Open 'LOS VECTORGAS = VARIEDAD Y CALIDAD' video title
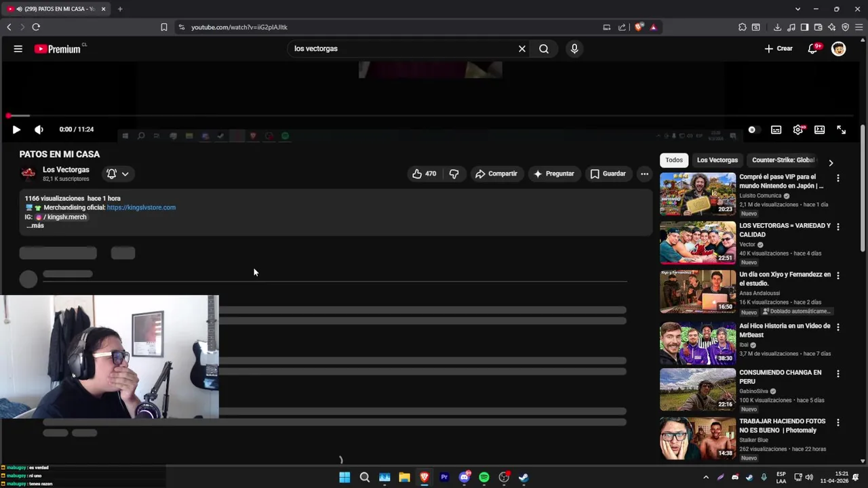 pyautogui.click(x=785, y=230)
